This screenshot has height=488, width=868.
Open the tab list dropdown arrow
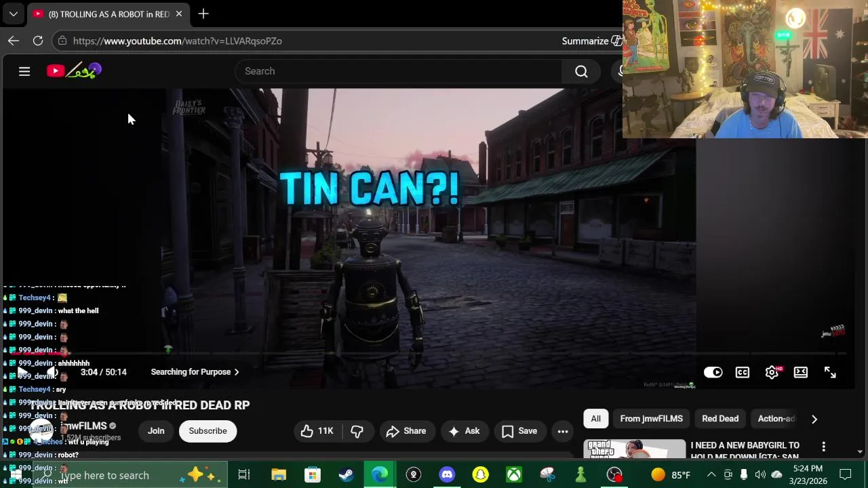[13, 14]
